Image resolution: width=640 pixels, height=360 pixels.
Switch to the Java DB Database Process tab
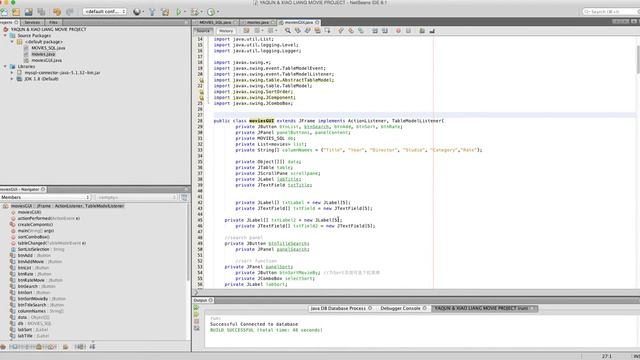tap(341, 308)
